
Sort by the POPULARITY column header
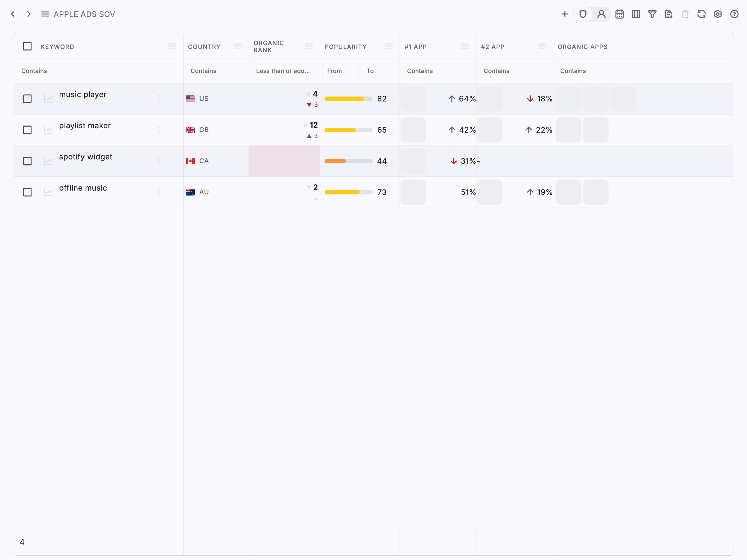click(346, 47)
